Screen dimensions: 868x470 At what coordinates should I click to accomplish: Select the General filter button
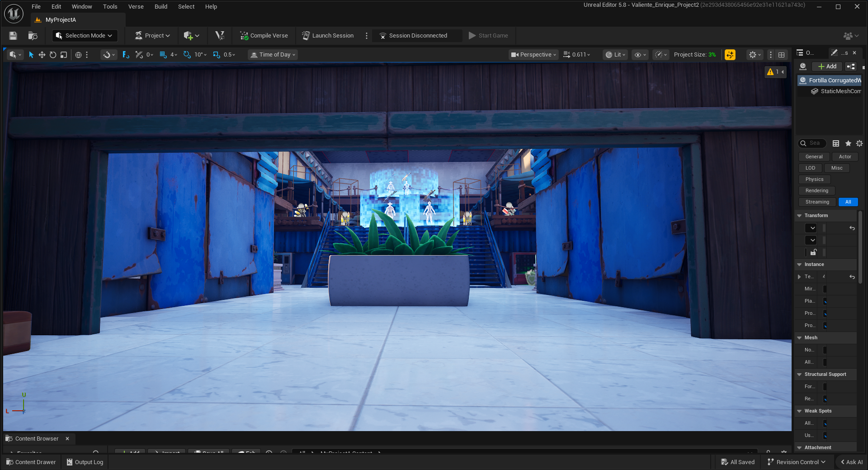pyautogui.click(x=814, y=157)
